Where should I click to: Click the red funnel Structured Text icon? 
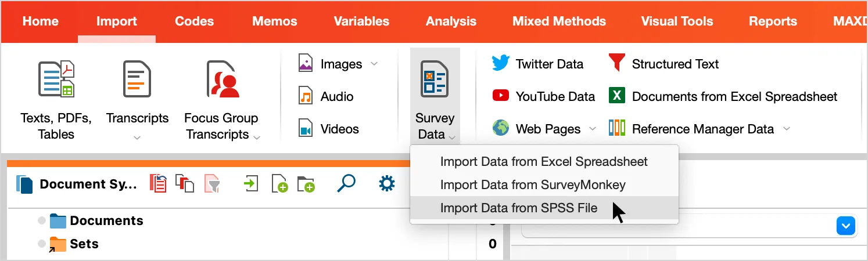tap(616, 63)
